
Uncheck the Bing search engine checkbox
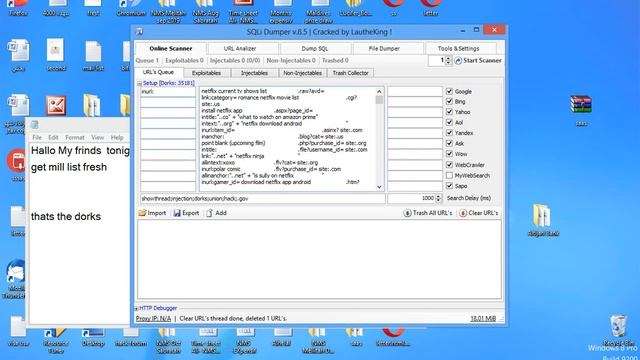click(x=449, y=101)
